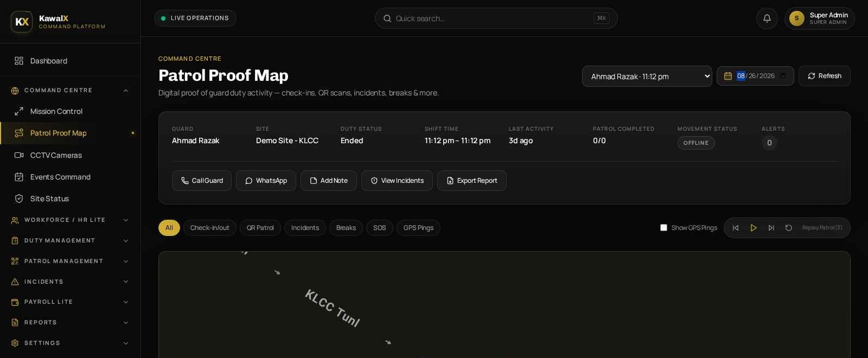The width and height of the screenshot is (868, 358).
Task: Click the '3d ago' last activity value
Action: pyautogui.click(x=521, y=140)
